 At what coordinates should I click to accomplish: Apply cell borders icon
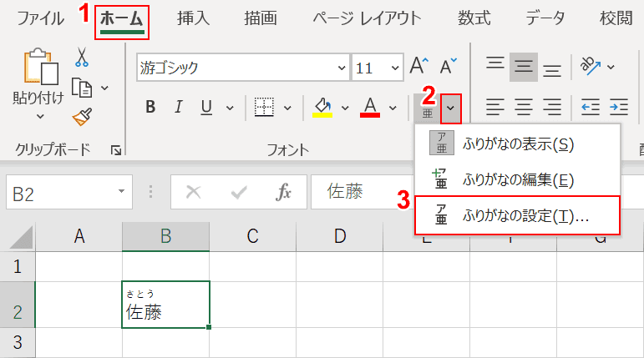pyautogui.click(x=264, y=107)
